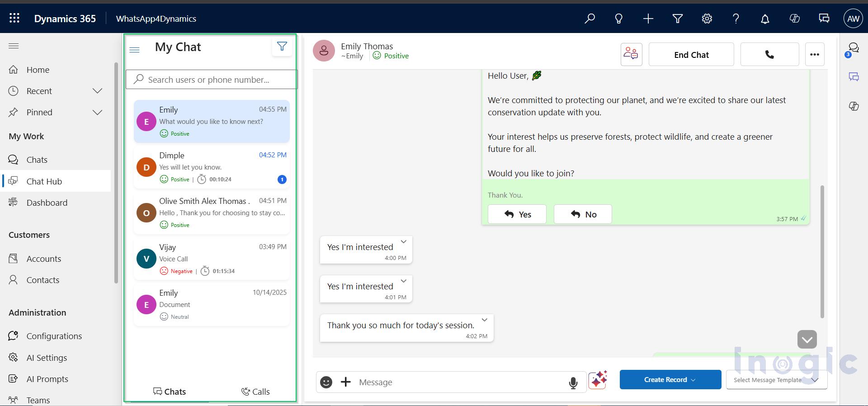
Task: Click the plus quick create icon
Action: coord(648,19)
